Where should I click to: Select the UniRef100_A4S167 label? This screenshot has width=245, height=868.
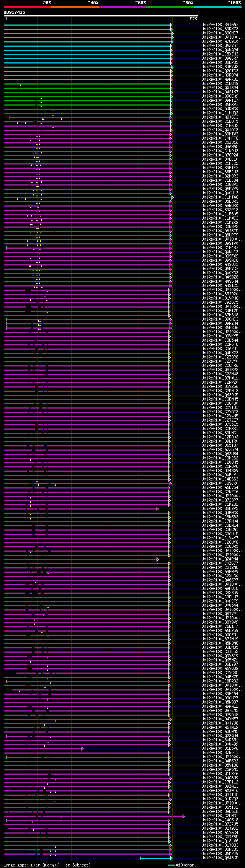[x=220, y=92]
